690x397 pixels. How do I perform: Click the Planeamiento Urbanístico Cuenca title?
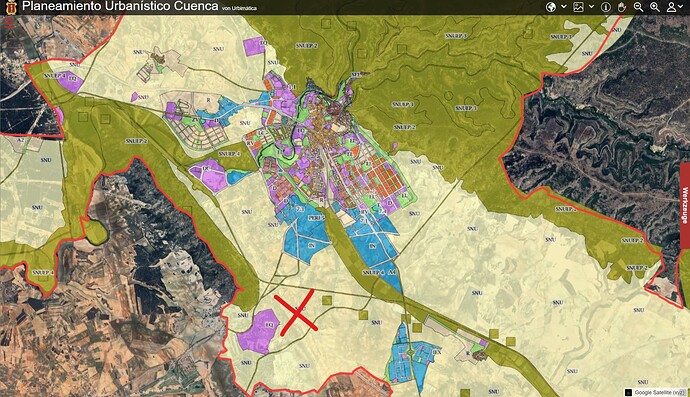tap(120, 6)
